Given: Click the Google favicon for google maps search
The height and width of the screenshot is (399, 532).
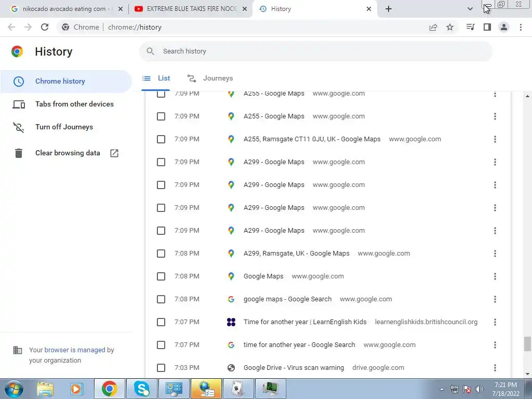Looking at the screenshot, I should 231,299.
